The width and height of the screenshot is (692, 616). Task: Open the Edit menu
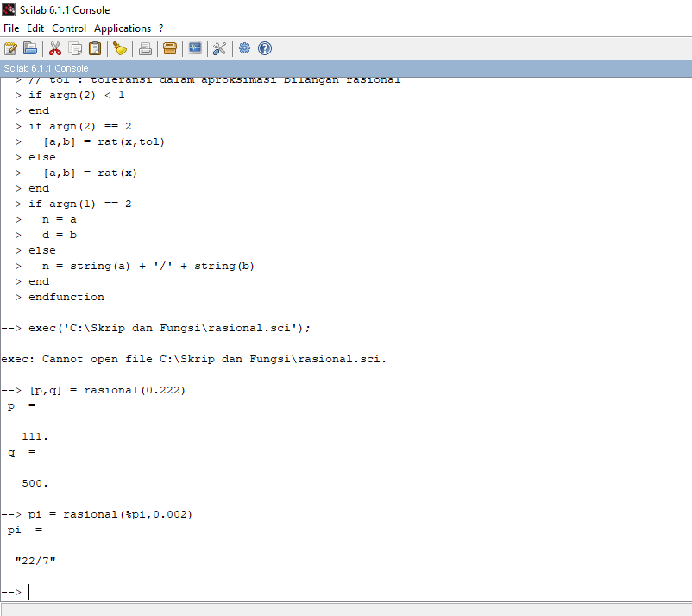[35, 28]
